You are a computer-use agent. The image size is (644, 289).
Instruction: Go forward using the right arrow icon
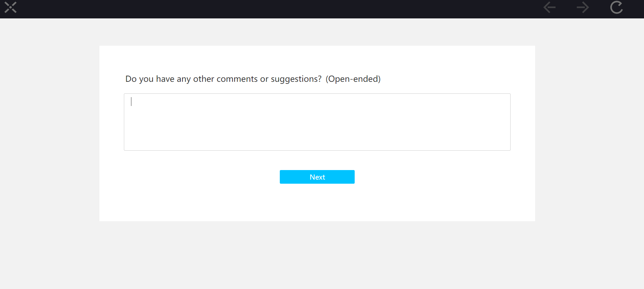583,7
